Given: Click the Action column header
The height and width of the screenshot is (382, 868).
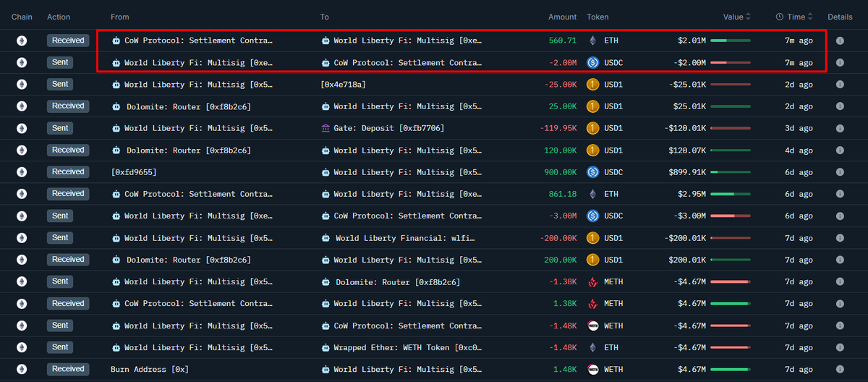Looking at the screenshot, I should (59, 17).
